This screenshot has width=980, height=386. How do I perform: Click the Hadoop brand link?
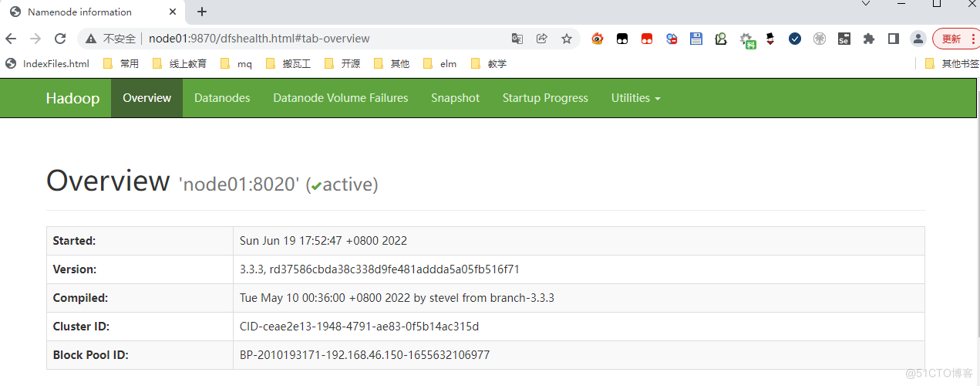[72, 98]
